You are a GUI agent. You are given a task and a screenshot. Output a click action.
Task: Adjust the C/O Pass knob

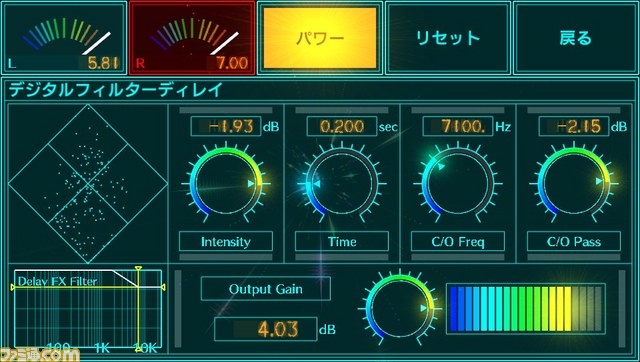(x=573, y=184)
